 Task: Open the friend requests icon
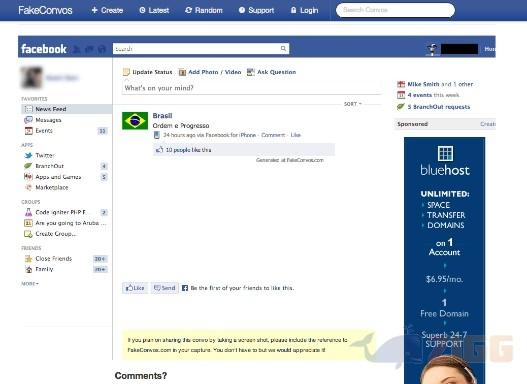pyautogui.click(x=77, y=49)
